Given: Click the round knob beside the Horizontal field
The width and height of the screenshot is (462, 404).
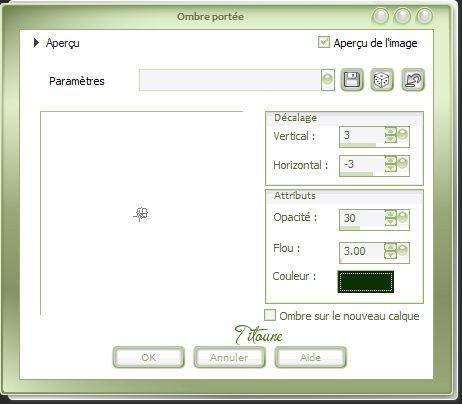Looking at the screenshot, I should [x=403, y=163].
